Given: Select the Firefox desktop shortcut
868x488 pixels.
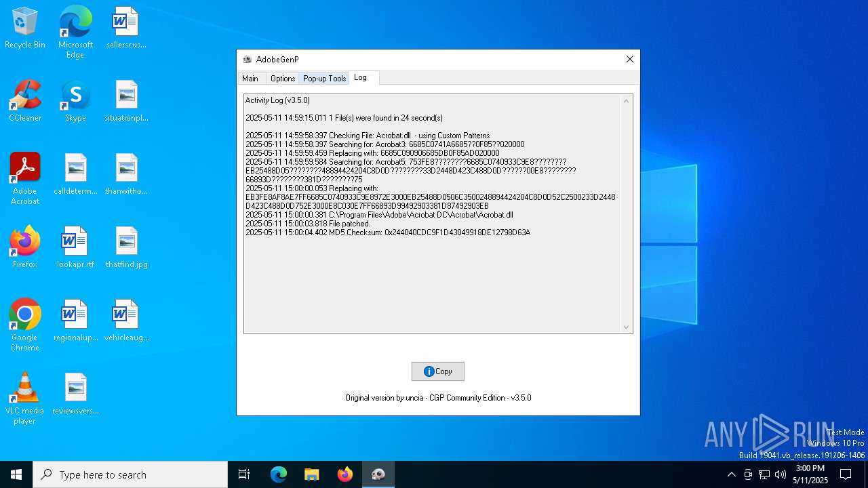Looking at the screenshot, I should (25, 248).
